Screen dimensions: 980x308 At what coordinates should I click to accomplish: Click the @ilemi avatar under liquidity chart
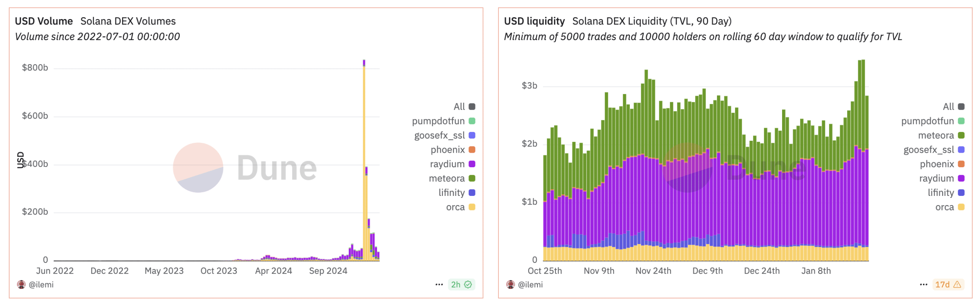510,284
